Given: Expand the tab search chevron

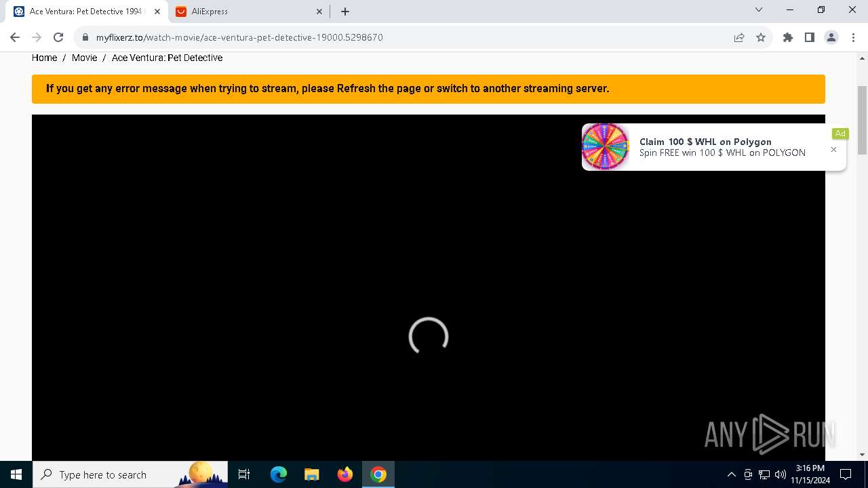Looking at the screenshot, I should coord(759,10).
